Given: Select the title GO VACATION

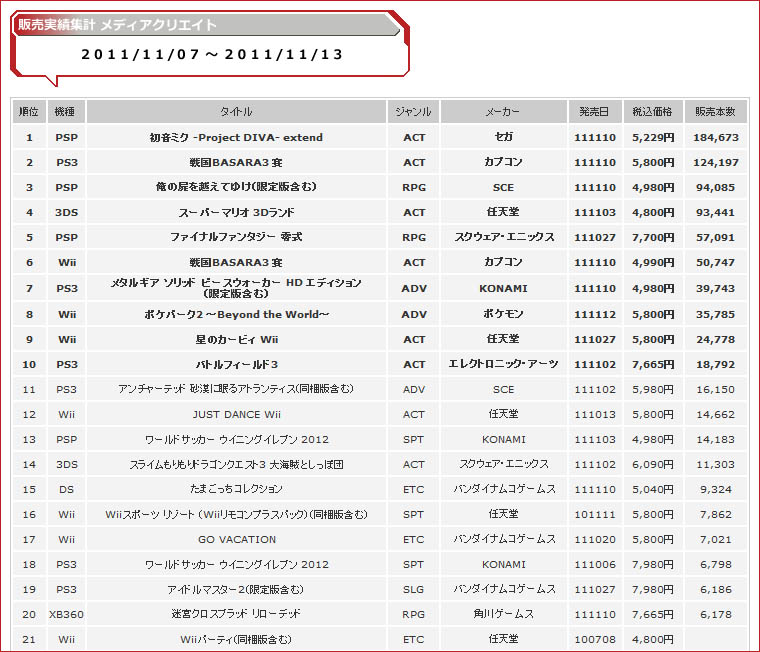Looking at the screenshot, I should 237,540.
